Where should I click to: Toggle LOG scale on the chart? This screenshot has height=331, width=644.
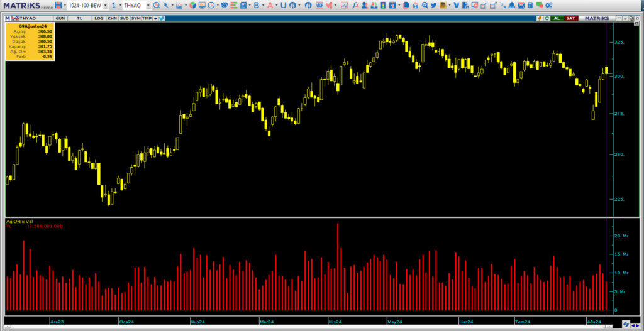coord(99,18)
